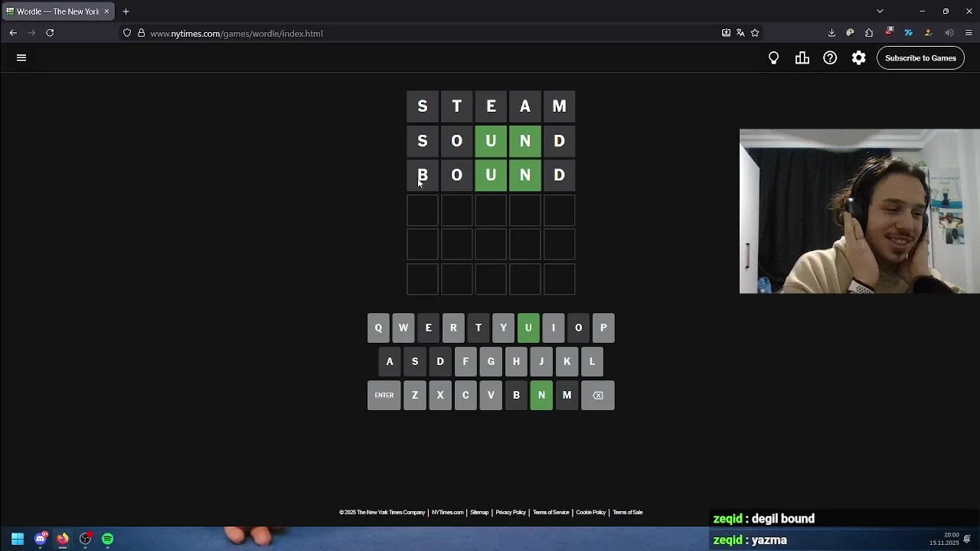Open Discord from the taskbar
This screenshot has width=980, height=551.
[x=41, y=539]
